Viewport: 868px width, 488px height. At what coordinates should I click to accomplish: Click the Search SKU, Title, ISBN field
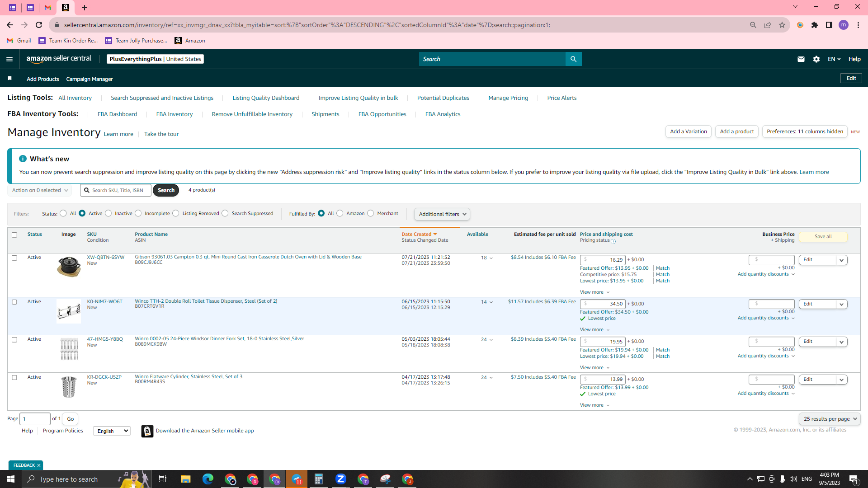coord(116,190)
